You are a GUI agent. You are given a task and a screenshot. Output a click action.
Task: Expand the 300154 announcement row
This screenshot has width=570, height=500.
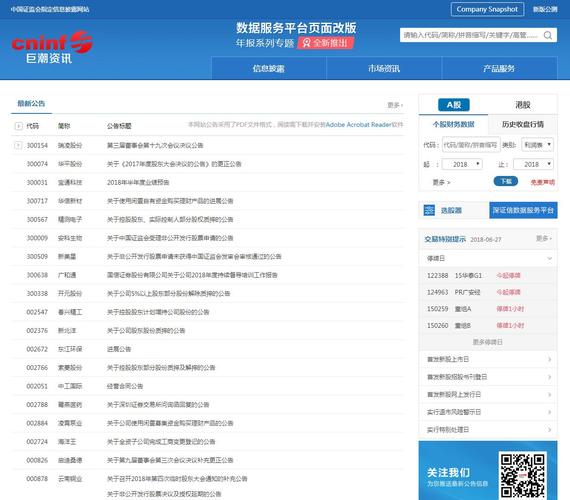pyautogui.click(x=18, y=145)
